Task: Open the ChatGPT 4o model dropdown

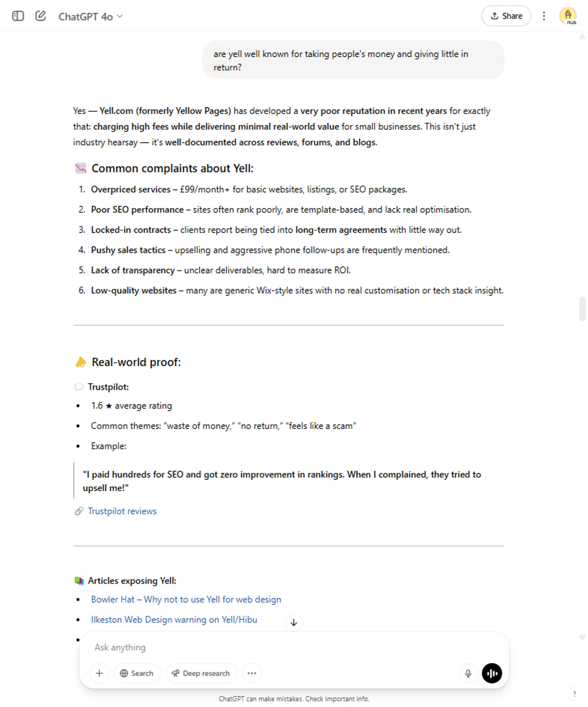Action: coord(91,17)
